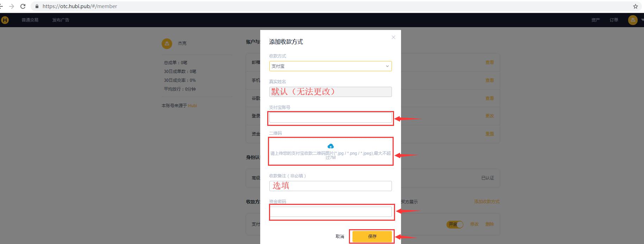644x244 pixels.
Task: Click the username 杰克 in the profile
Action: (182, 43)
